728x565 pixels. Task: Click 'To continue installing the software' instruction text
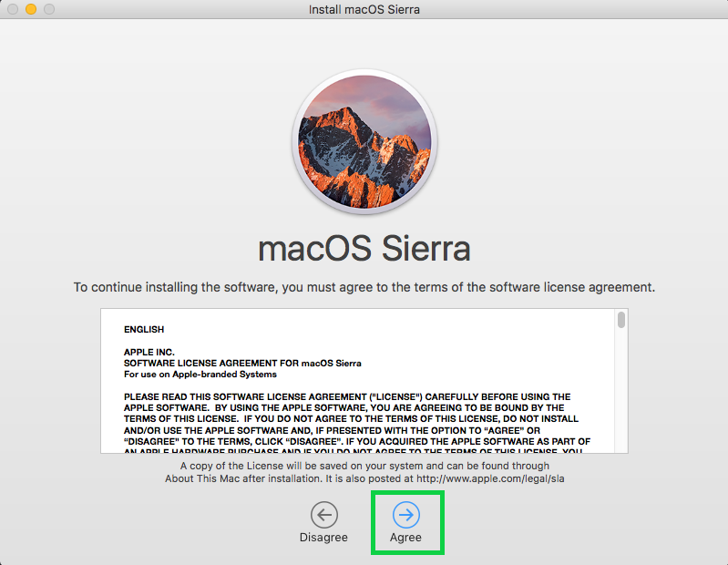click(364, 287)
